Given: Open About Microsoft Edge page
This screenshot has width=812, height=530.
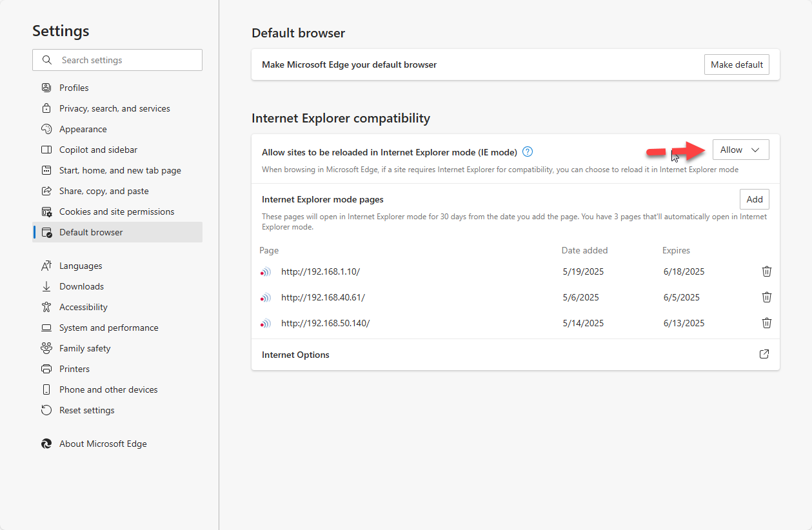Looking at the screenshot, I should (117, 444).
